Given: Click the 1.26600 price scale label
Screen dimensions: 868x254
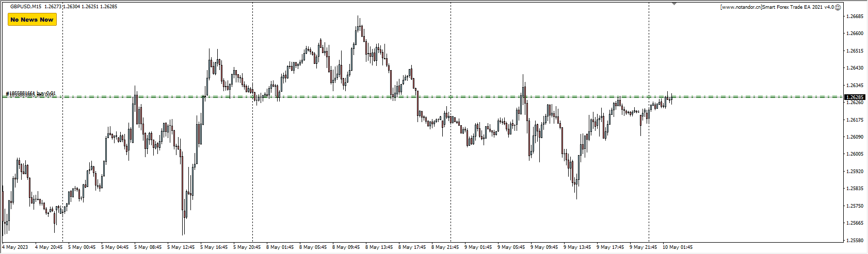Looking at the screenshot, I should point(856,33).
